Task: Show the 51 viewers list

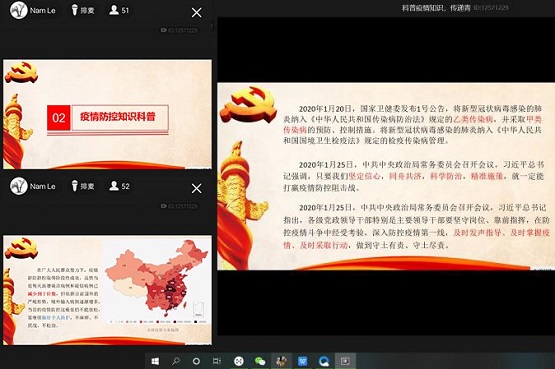Action: coord(119,10)
